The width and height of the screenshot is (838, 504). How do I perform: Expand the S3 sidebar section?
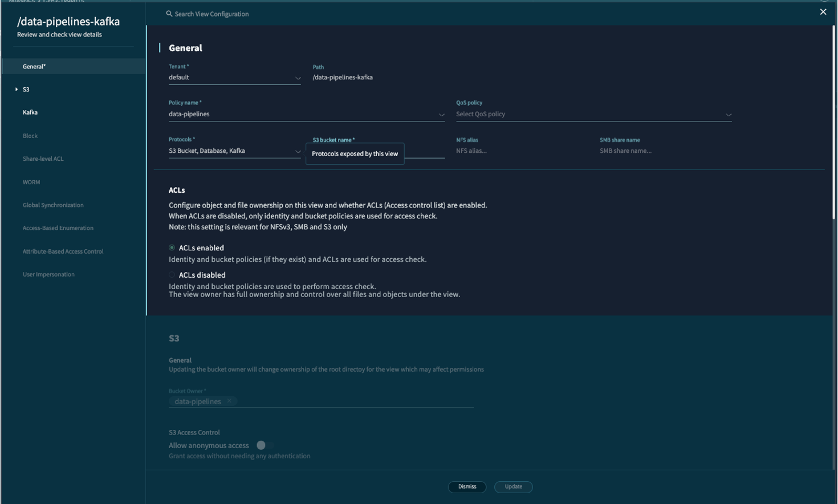[x=17, y=90]
